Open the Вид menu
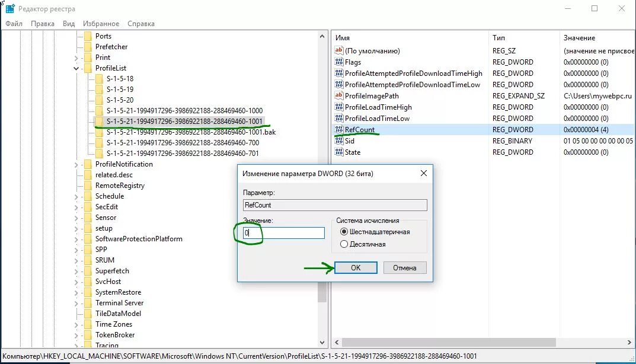The width and height of the screenshot is (636, 364). 69,24
